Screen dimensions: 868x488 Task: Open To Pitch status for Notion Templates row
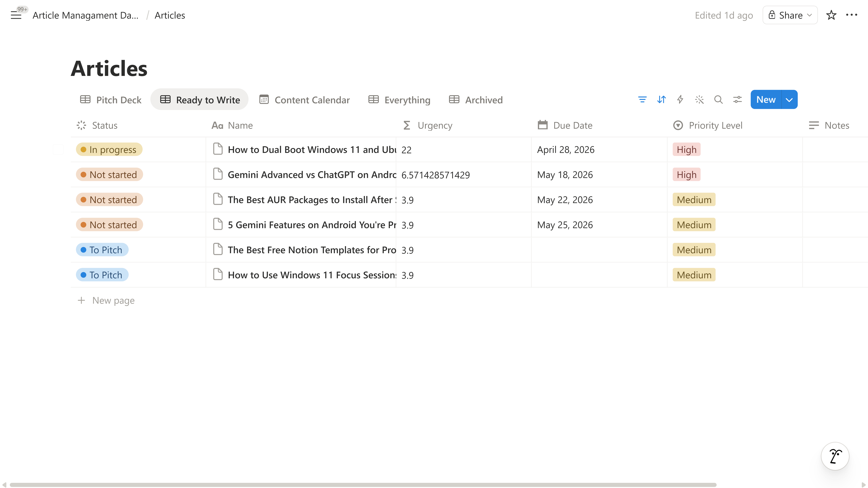pyautogui.click(x=102, y=250)
